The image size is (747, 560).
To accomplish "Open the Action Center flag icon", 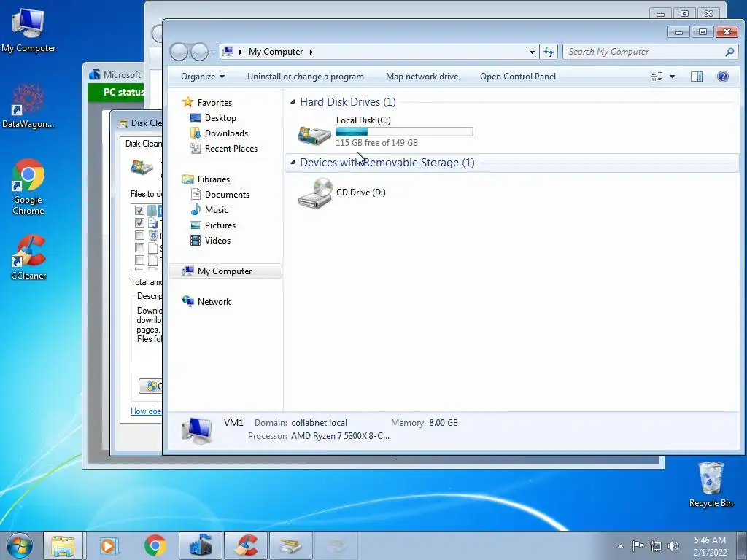I will point(638,545).
